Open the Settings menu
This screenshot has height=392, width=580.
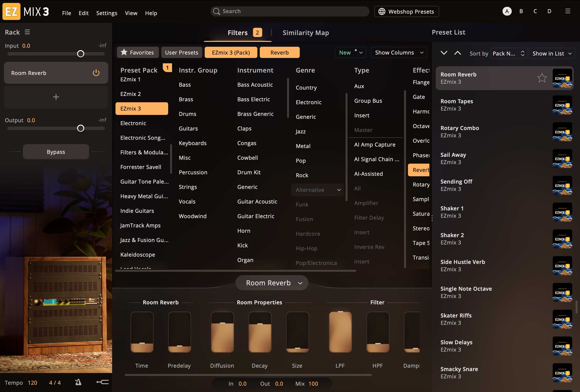tap(106, 13)
